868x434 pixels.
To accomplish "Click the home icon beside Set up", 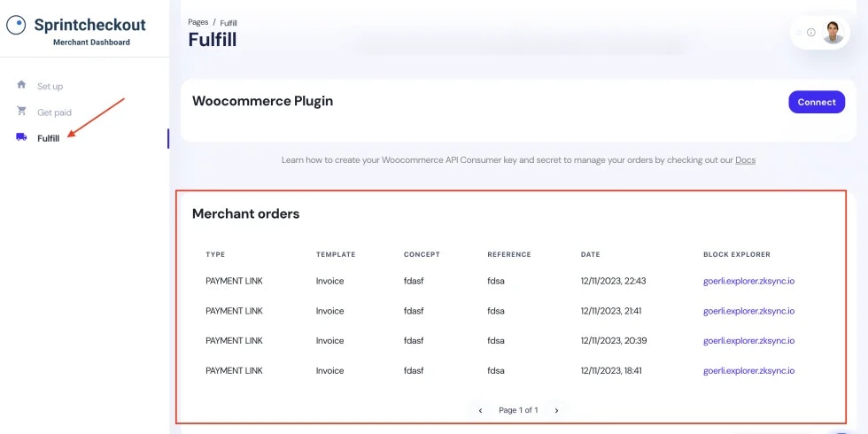I will point(21,85).
